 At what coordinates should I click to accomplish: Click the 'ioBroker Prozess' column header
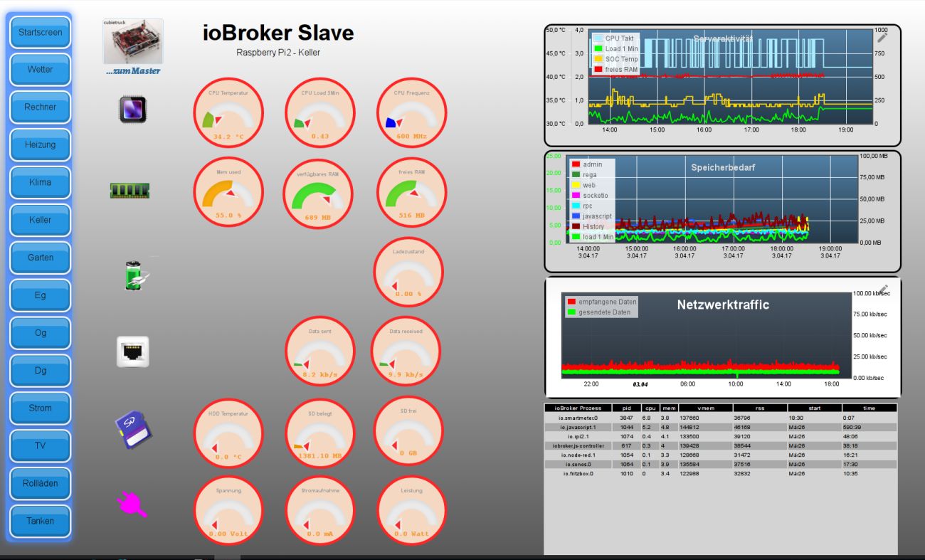tap(578, 408)
